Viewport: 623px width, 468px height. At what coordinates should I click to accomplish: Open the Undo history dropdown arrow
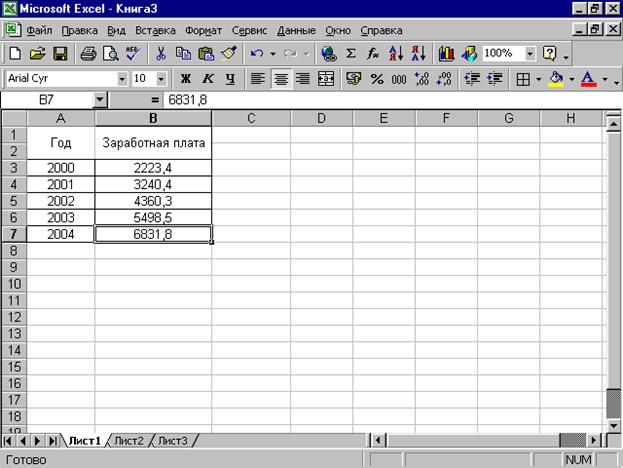[x=273, y=54]
